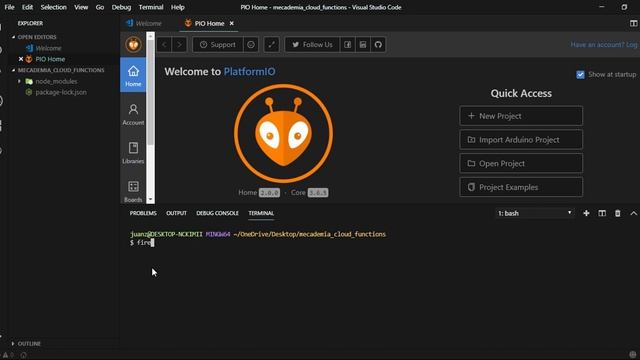Image resolution: width=640 pixels, height=360 pixels.
Task: Open the View menu
Action: (81, 7)
